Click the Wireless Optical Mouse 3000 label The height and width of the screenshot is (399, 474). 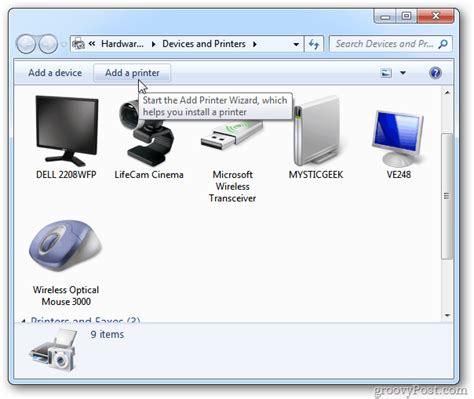[x=66, y=296]
